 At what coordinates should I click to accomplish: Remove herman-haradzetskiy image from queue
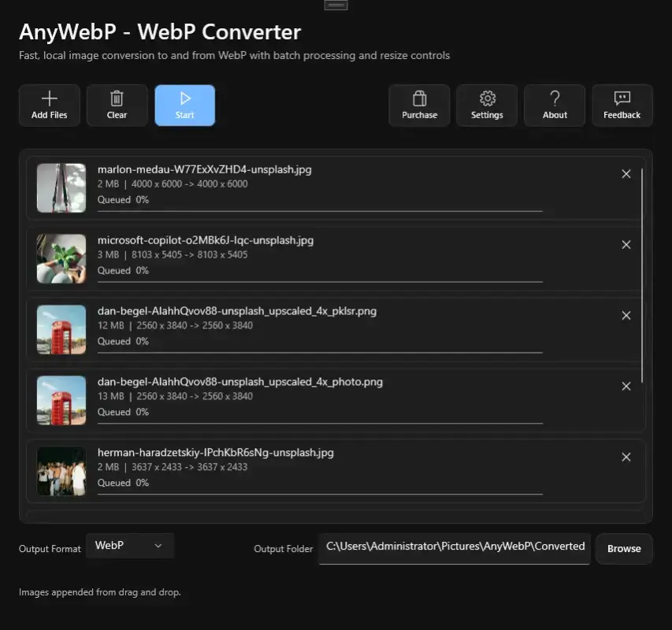tap(626, 457)
